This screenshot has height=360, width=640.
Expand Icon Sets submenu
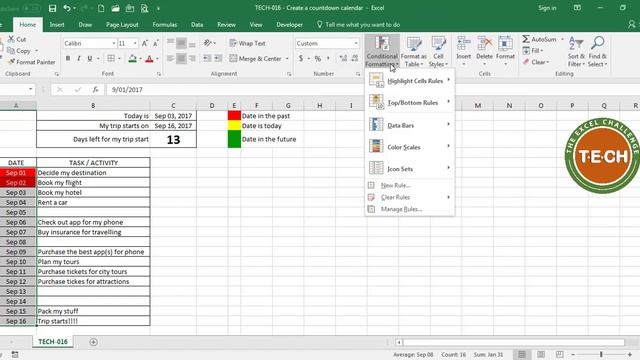(x=409, y=169)
